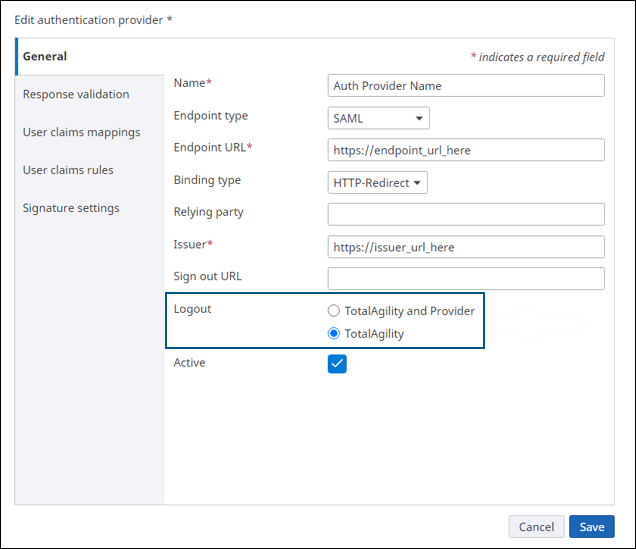
Task: Click the Name input field
Action: tap(466, 86)
